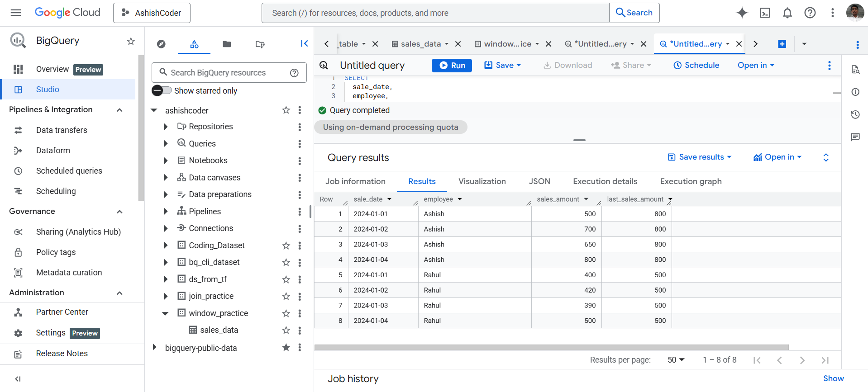The height and width of the screenshot is (392, 868).
Task: Open query history clock icon
Action: pyautogui.click(x=855, y=114)
